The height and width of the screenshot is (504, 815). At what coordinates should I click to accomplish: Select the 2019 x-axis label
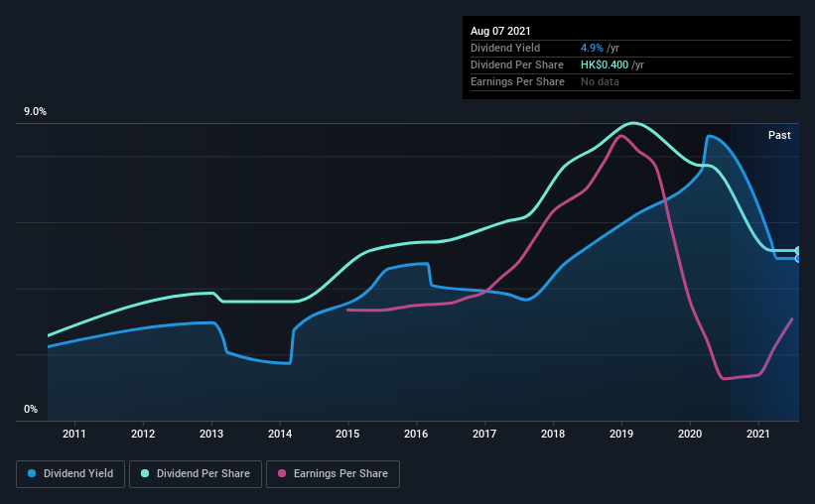pyautogui.click(x=621, y=434)
